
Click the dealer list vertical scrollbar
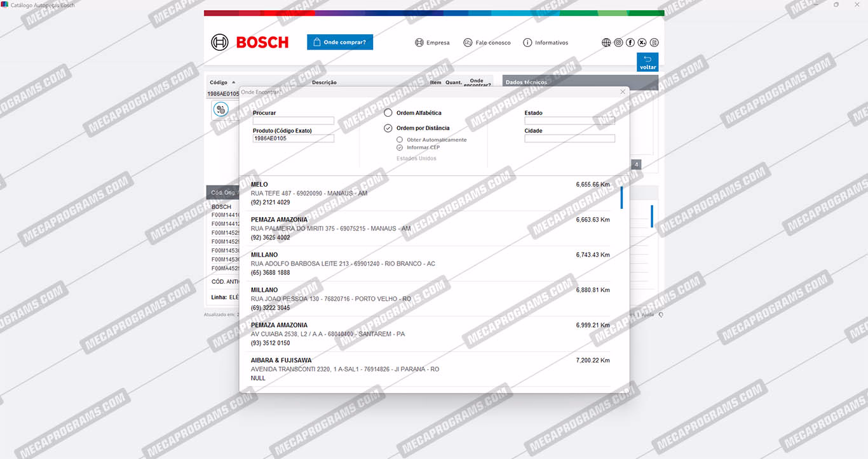point(621,198)
